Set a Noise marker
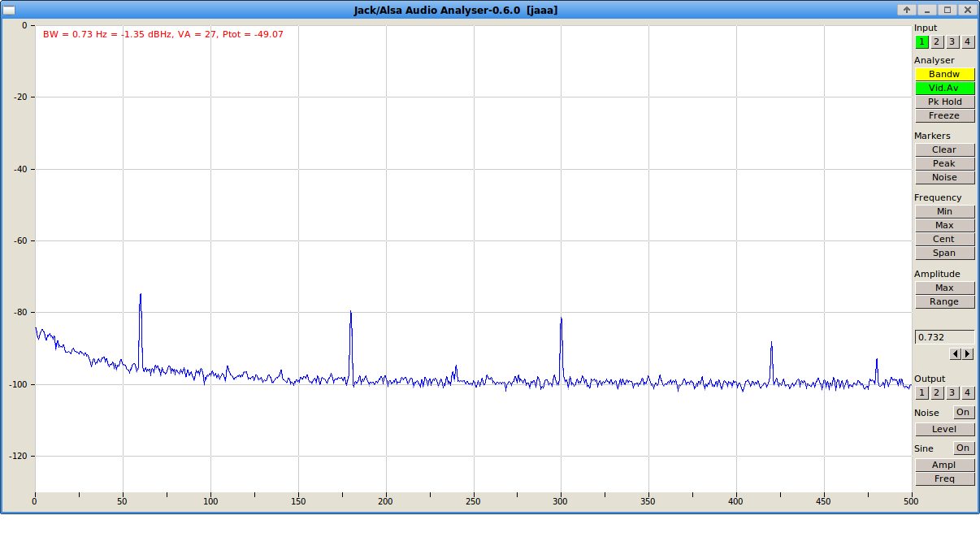This screenshot has width=980, height=537. click(x=945, y=177)
